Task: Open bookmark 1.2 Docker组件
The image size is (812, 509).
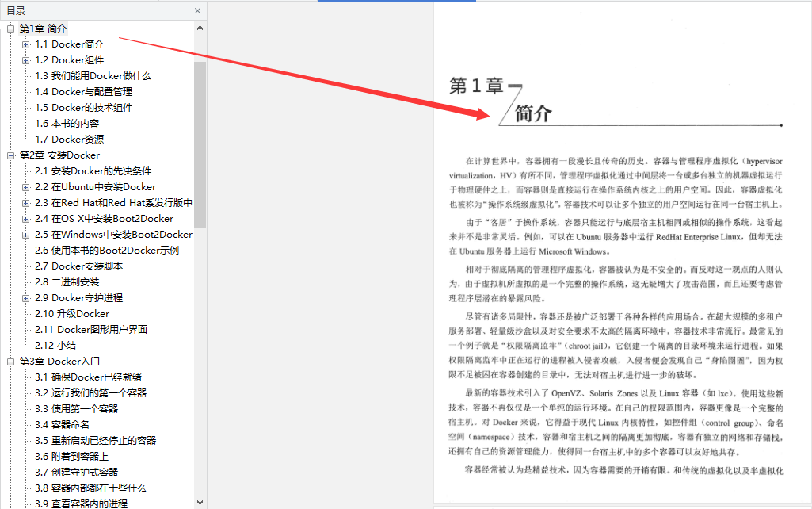Action: click(70, 60)
